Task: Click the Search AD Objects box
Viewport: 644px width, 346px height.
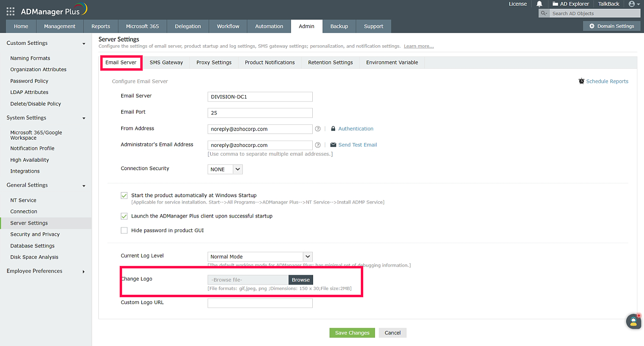Action: coord(595,13)
